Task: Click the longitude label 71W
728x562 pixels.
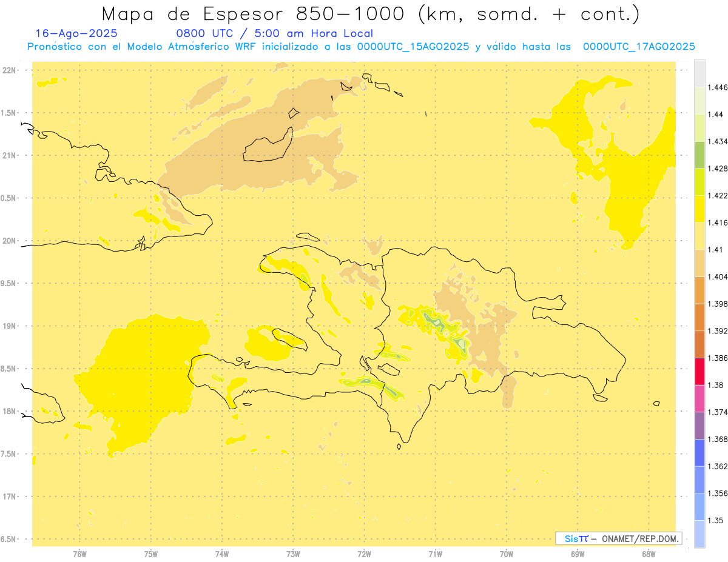Action: click(x=436, y=554)
